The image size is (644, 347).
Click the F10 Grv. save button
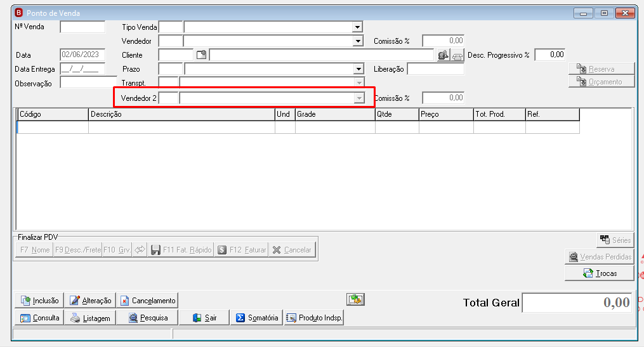point(117,250)
